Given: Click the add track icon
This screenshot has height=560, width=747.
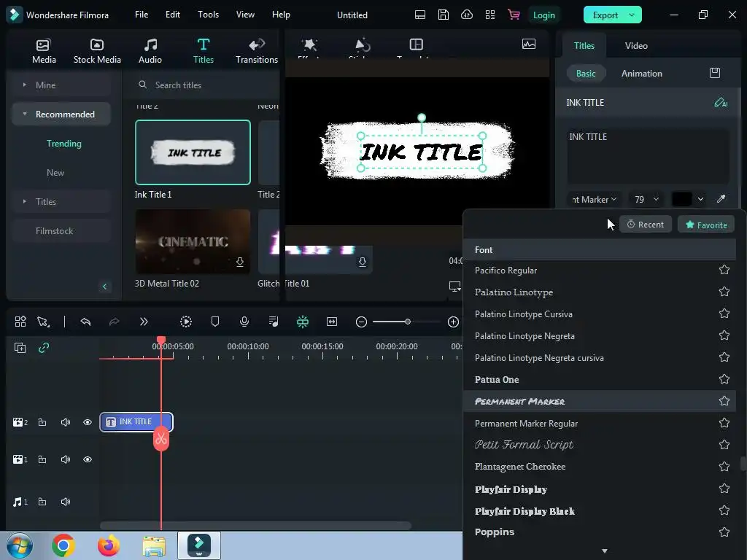Looking at the screenshot, I should [x=20, y=348].
